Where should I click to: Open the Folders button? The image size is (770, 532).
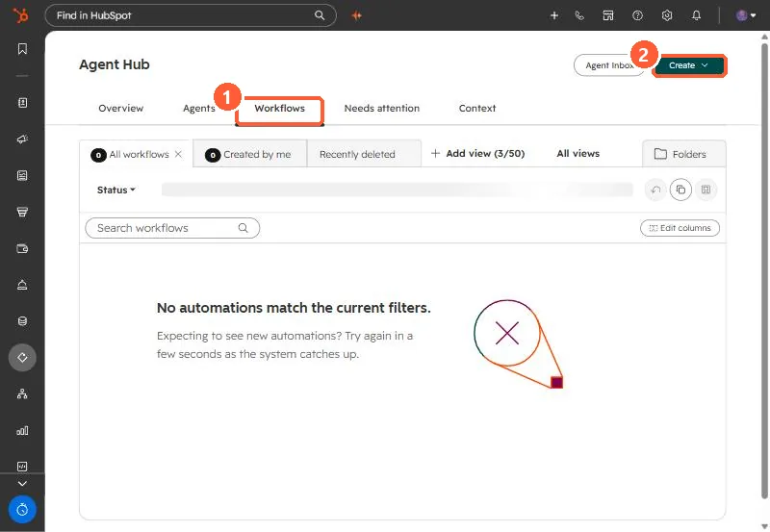[683, 154]
